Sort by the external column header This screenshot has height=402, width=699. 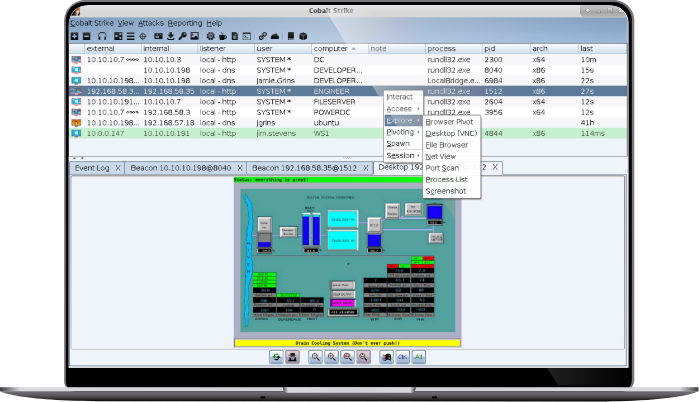coord(113,49)
